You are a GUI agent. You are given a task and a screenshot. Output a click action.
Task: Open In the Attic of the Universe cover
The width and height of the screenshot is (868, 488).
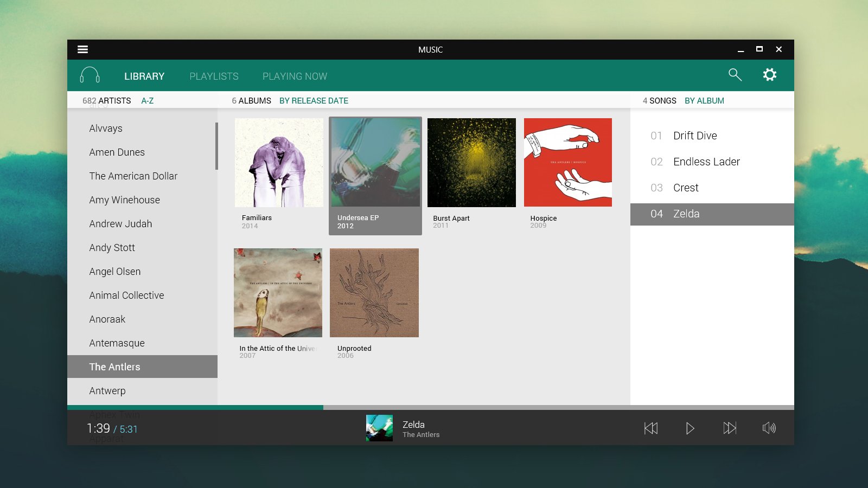click(x=278, y=293)
